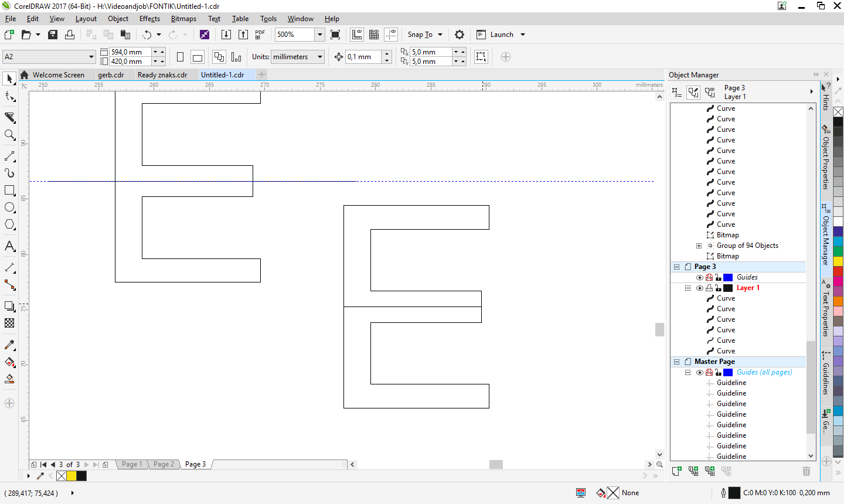
Task: Click the Print icon
Action: 70,35
